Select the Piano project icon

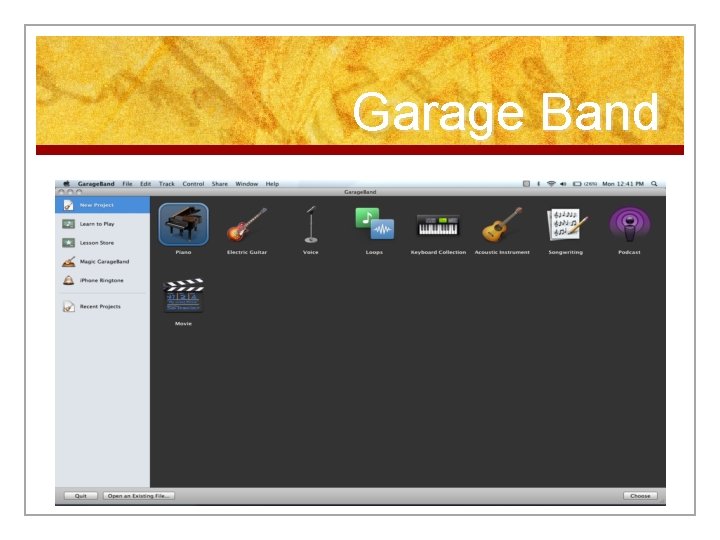(183, 225)
